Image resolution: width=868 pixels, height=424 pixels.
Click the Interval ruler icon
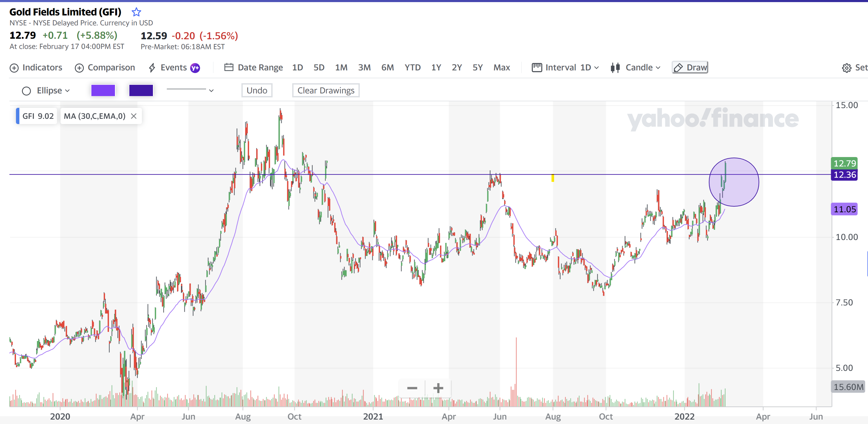coord(537,67)
